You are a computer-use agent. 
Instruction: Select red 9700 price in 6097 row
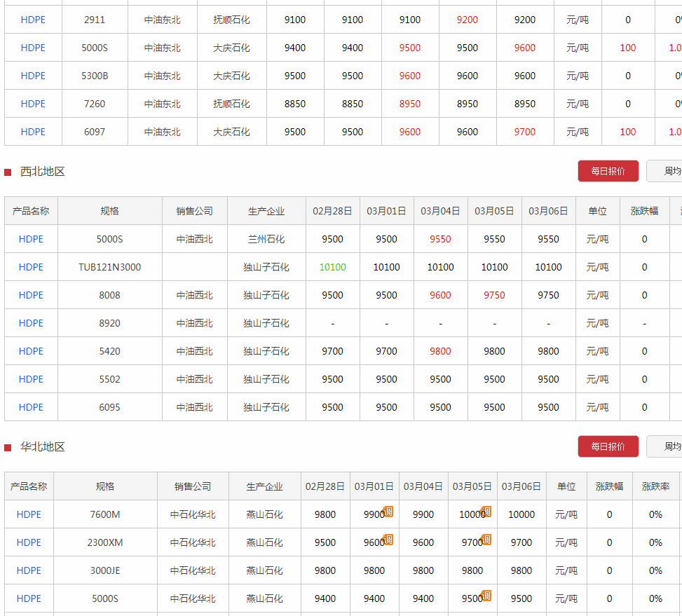click(525, 132)
